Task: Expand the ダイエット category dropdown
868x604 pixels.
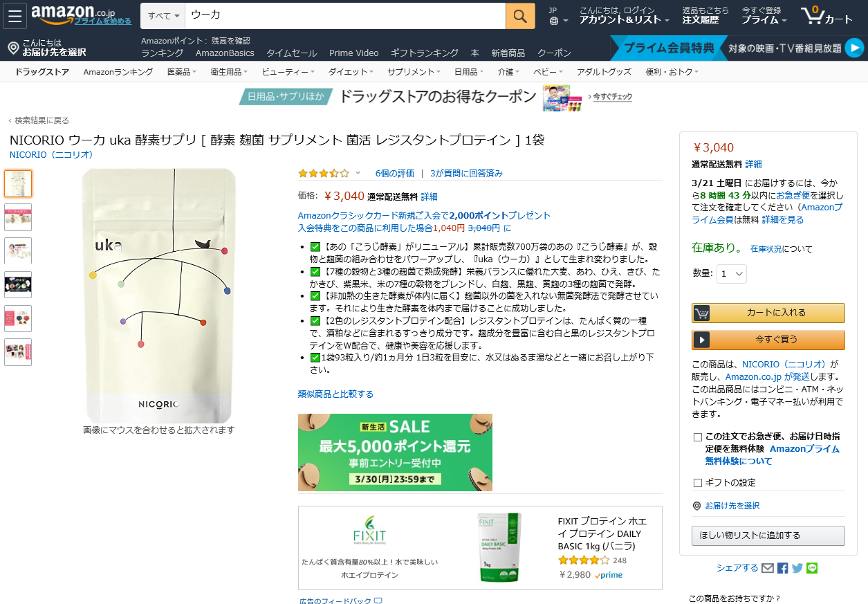Action: coord(351,72)
